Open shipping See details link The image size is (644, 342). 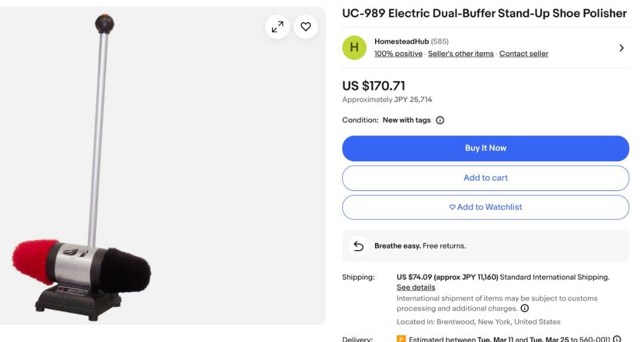pyautogui.click(x=416, y=287)
